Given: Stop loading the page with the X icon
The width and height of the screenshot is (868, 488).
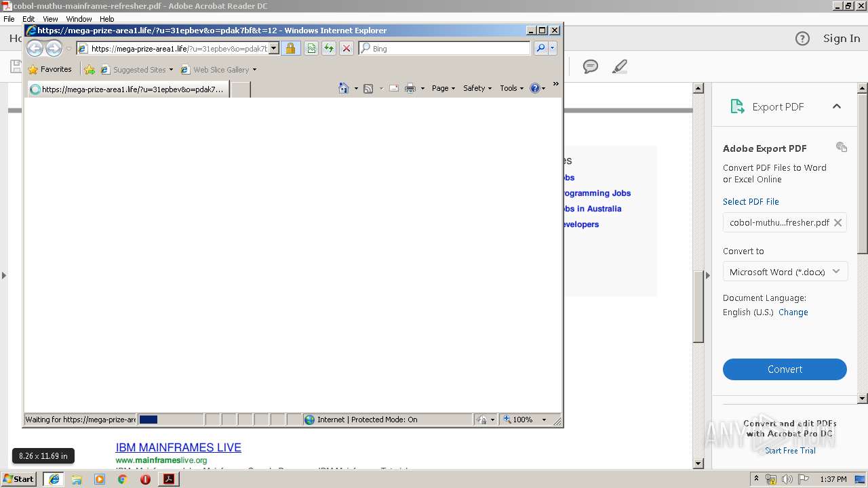Looking at the screenshot, I should point(347,48).
